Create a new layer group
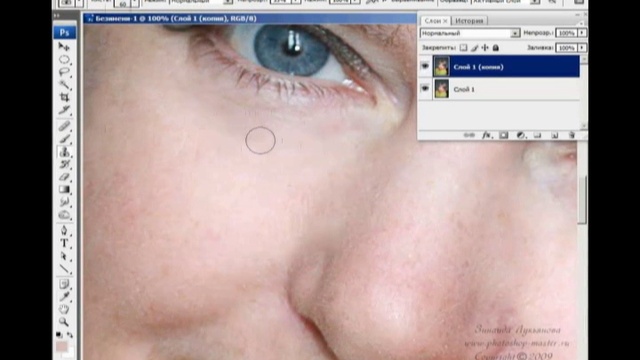The image size is (640, 360). point(538,135)
